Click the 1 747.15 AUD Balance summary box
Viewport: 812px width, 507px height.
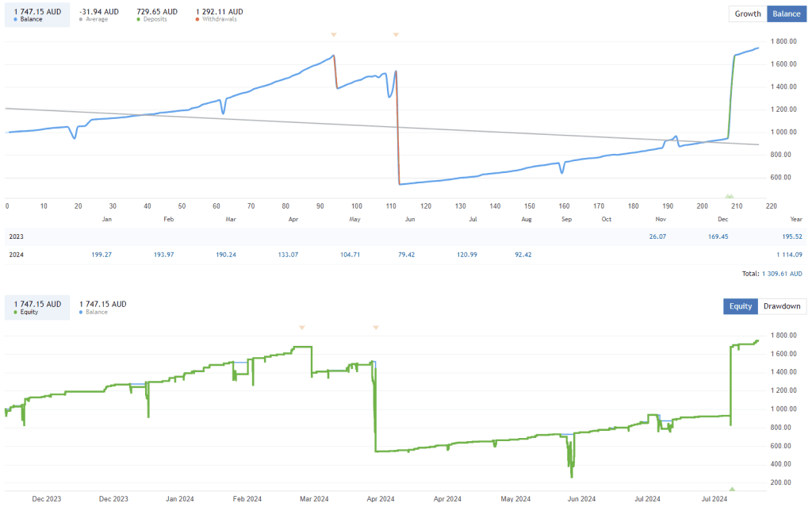click(36, 13)
